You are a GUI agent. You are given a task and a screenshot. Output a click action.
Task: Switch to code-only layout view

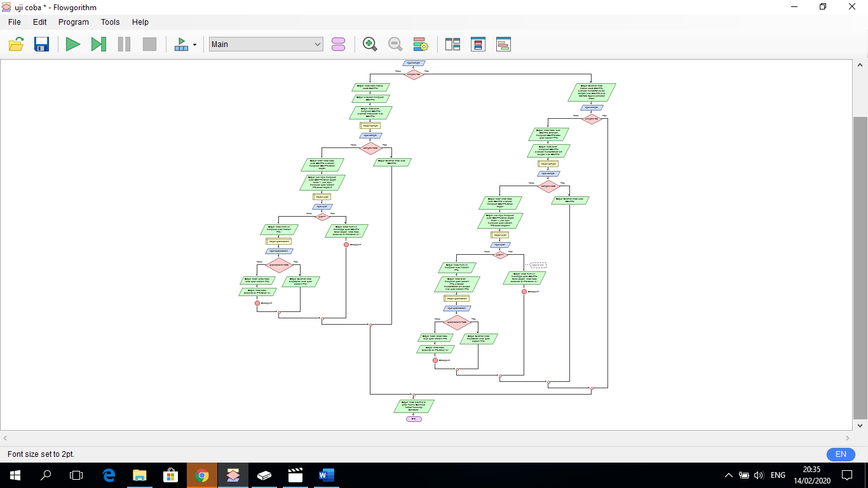pyautogui.click(x=478, y=44)
